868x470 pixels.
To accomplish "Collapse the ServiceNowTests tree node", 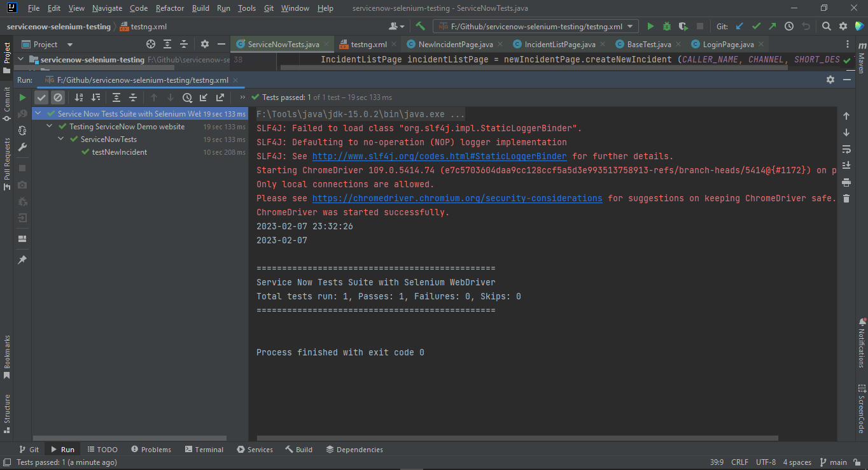I will 60,139.
